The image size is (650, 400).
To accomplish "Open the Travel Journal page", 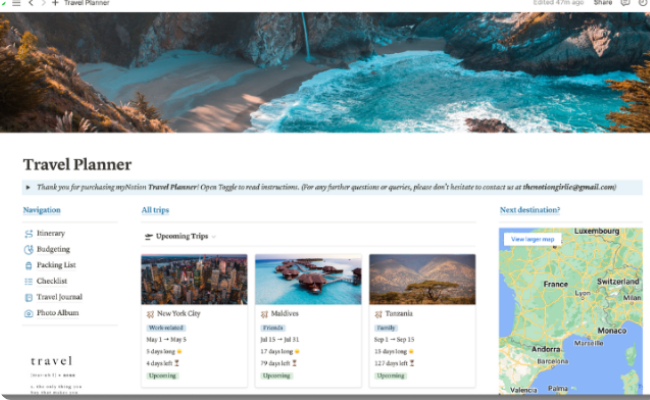I will (59, 297).
